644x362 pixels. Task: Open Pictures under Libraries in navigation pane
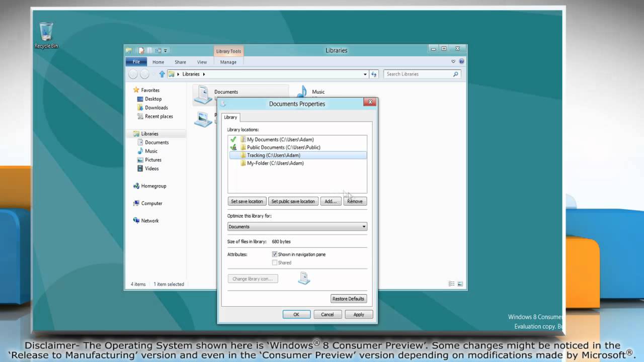[153, 160]
